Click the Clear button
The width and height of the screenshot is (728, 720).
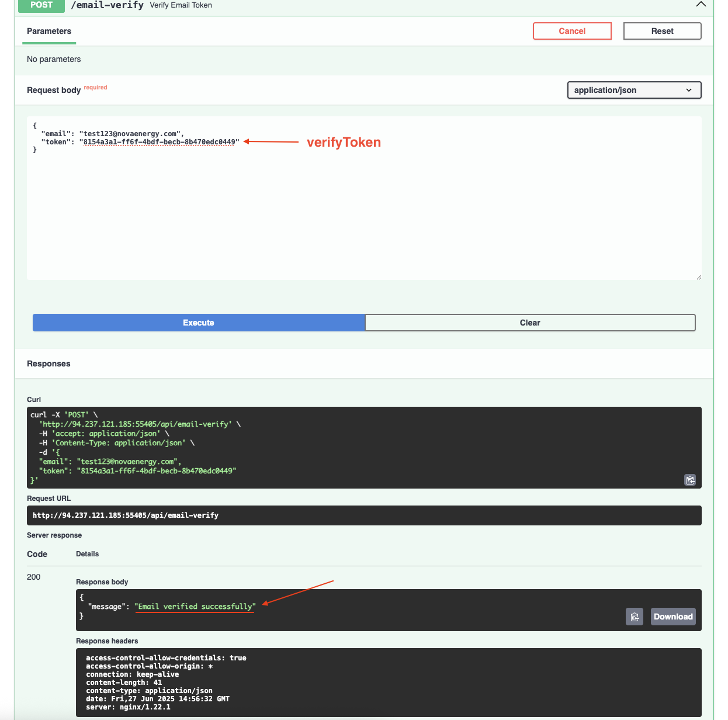[x=530, y=323]
